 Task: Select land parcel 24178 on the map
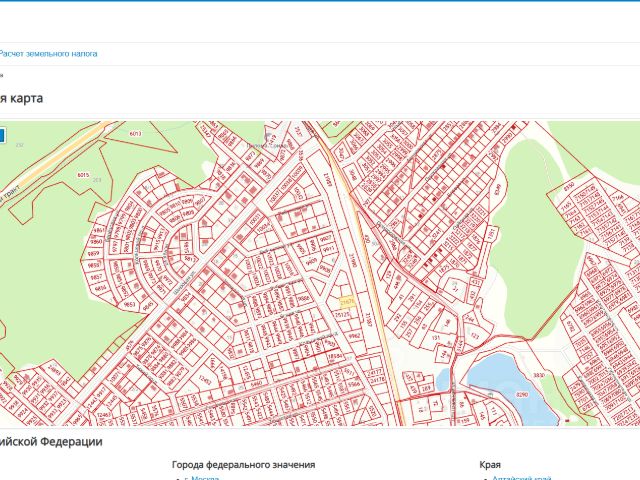[x=376, y=379]
